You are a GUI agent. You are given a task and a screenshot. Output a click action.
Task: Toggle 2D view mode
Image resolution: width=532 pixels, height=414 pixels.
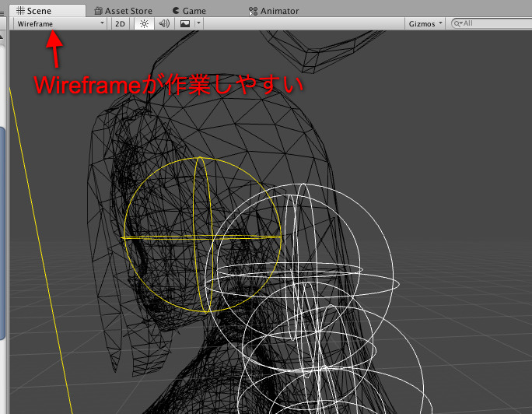(120, 24)
